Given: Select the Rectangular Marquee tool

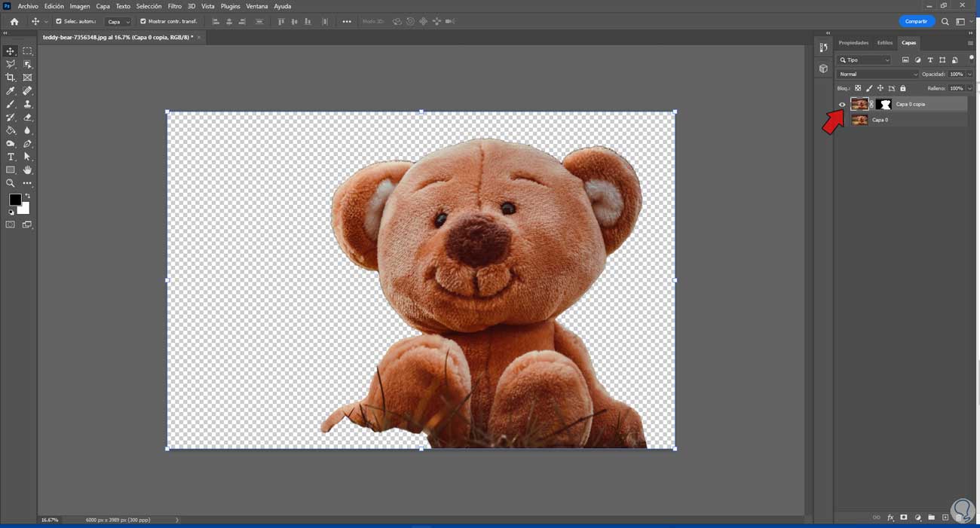Looking at the screenshot, I should pos(27,51).
